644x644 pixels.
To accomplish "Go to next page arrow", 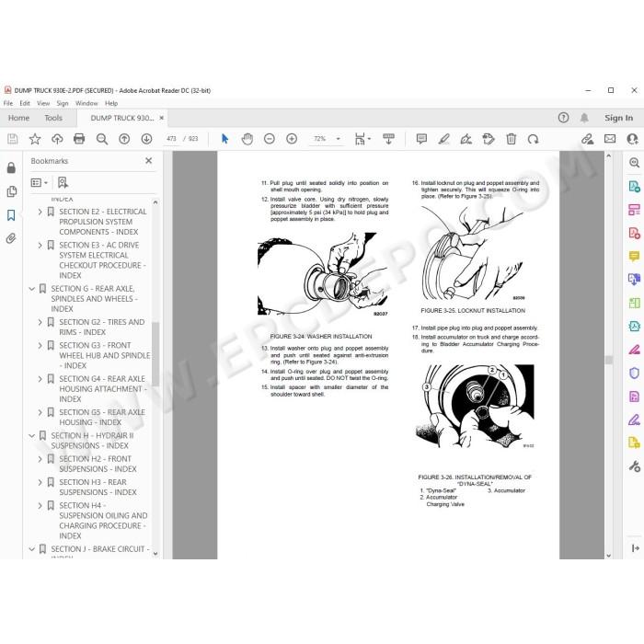I will tap(146, 139).
